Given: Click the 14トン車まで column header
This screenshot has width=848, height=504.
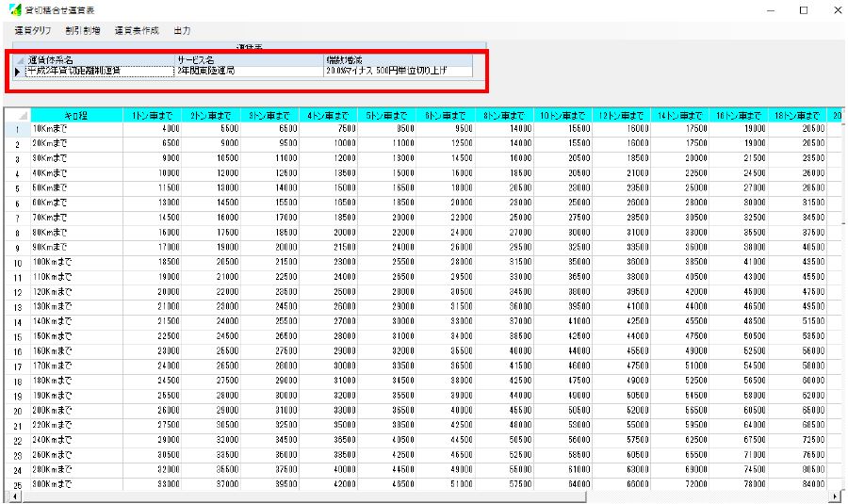Looking at the screenshot, I should click(680, 115).
